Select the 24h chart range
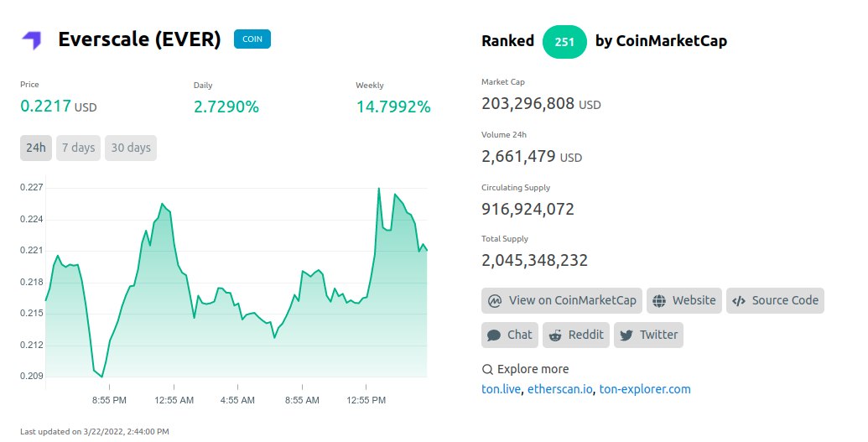The width and height of the screenshot is (868, 442). pos(36,148)
